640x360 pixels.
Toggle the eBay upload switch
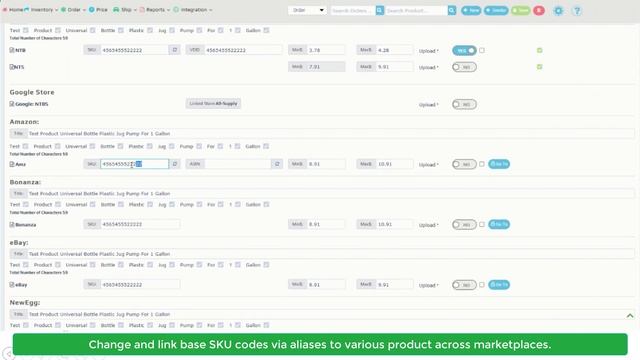(x=464, y=285)
